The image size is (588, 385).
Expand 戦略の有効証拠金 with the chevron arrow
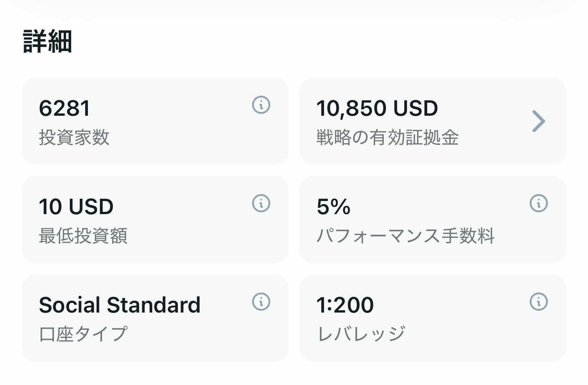pyautogui.click(x=539, y=122)
